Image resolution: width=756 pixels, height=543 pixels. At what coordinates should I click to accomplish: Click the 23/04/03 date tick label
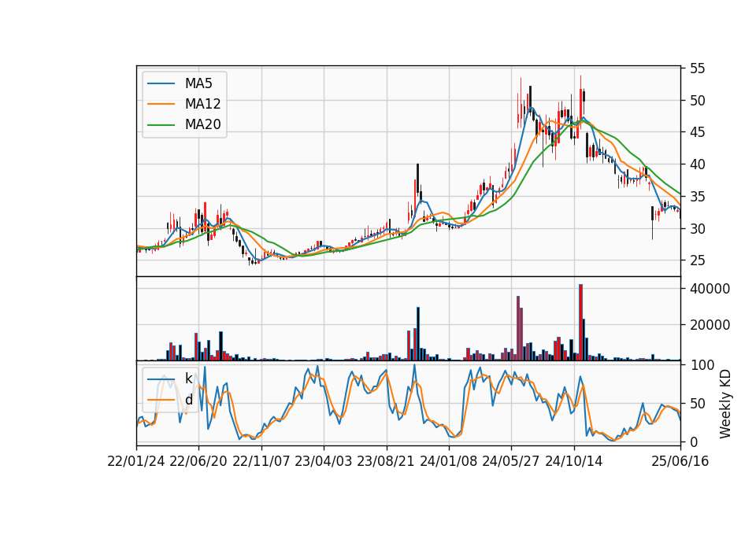[x=324, y=461]
